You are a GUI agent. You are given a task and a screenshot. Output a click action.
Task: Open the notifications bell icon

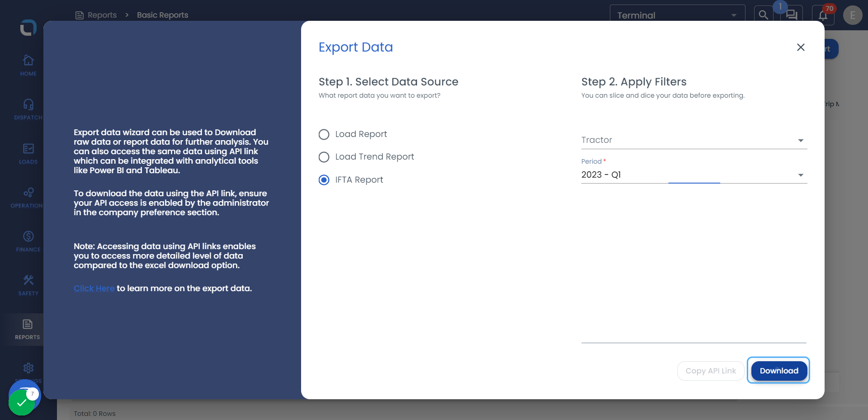823,15
